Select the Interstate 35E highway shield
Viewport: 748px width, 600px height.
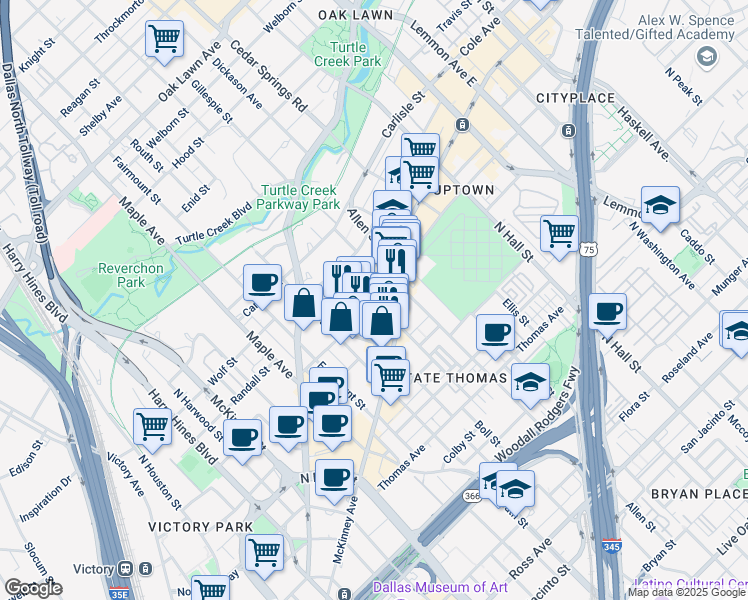[x=118, y=594]
